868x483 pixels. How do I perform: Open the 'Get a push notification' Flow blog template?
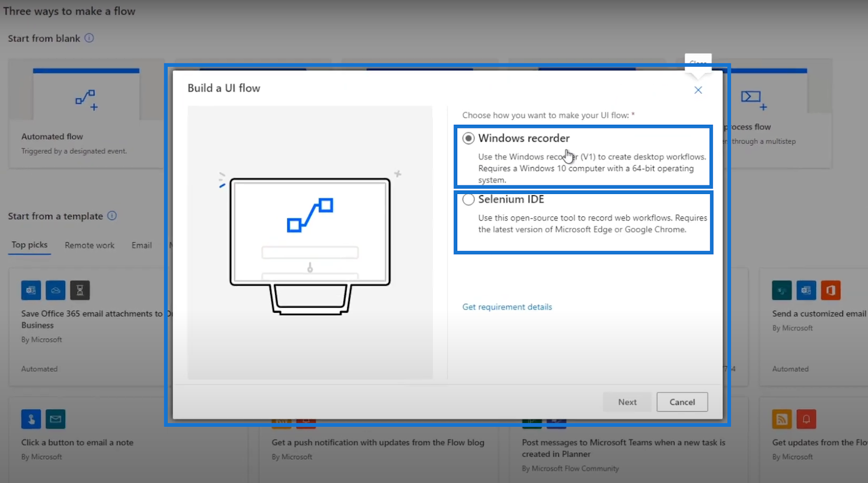pyautogui.click(x=378, y=442)
